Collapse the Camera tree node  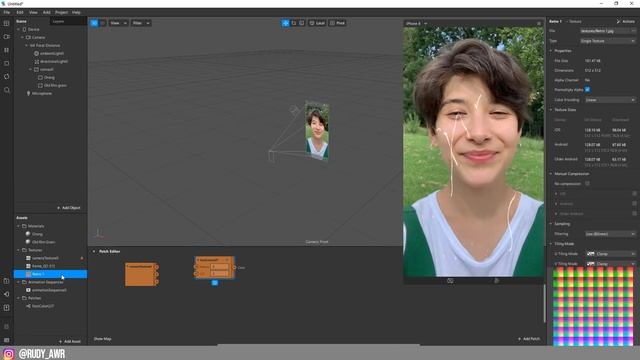pyautogui.click(x=22, y=37)
